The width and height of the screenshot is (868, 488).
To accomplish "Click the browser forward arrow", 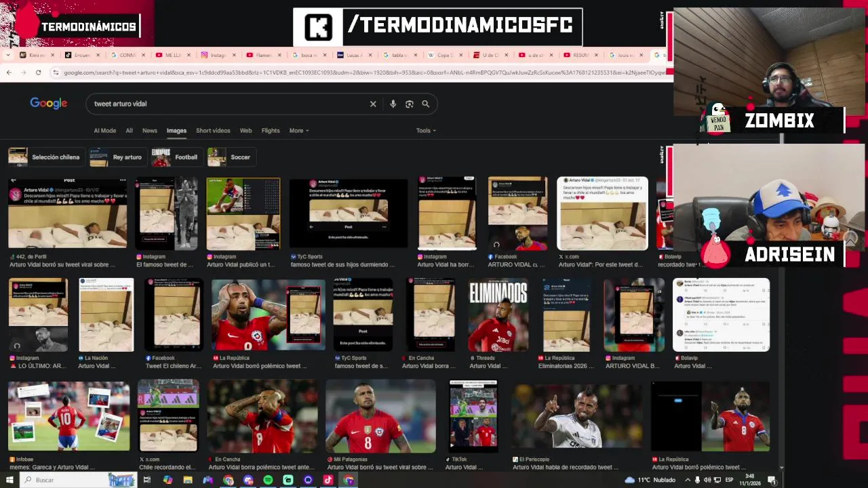I will click(24, 73).
